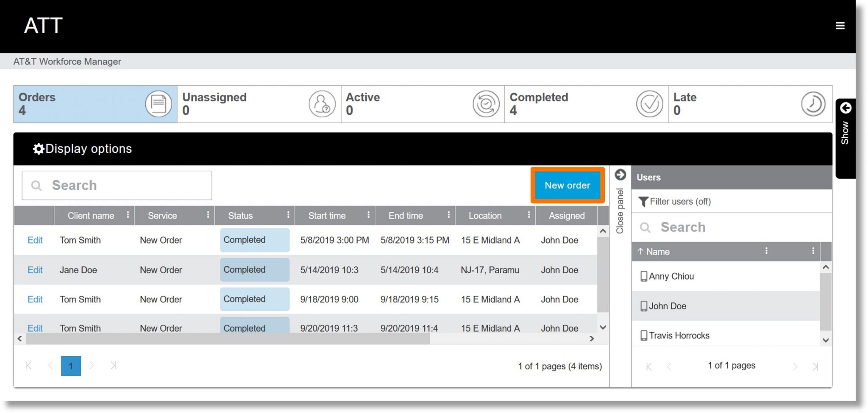Expand the Location column options
Viewport: 868px width, 413px height.
click(529, 215)
